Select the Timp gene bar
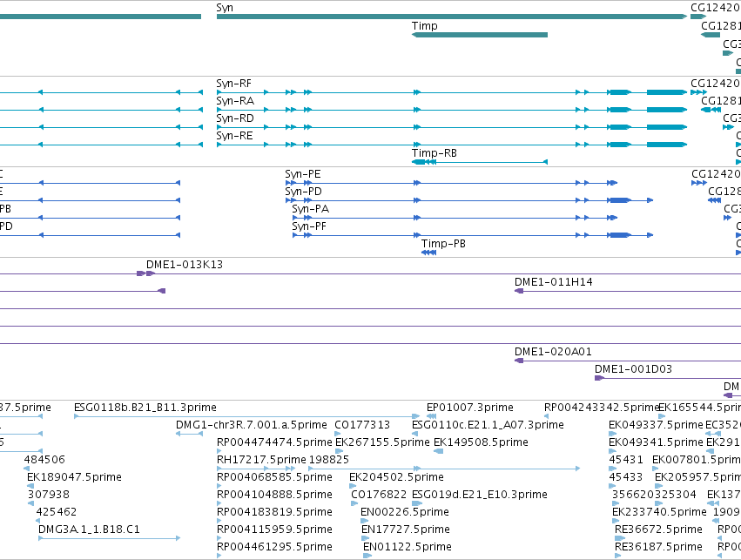Screen dimensions: 741x560 coord(480,35)
